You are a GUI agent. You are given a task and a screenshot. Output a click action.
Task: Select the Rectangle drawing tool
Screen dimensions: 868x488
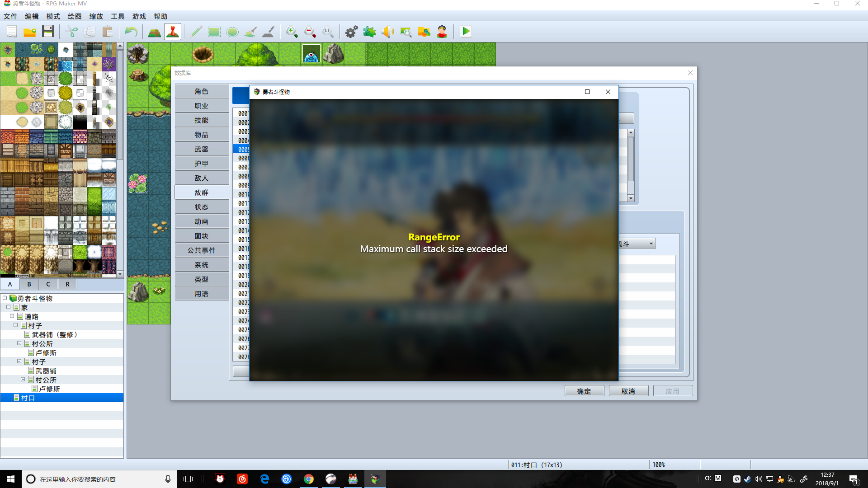click(214, 32)
